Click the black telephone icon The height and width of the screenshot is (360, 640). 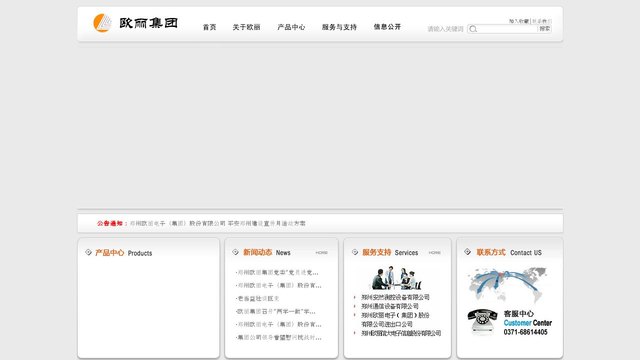pos(482,322)
